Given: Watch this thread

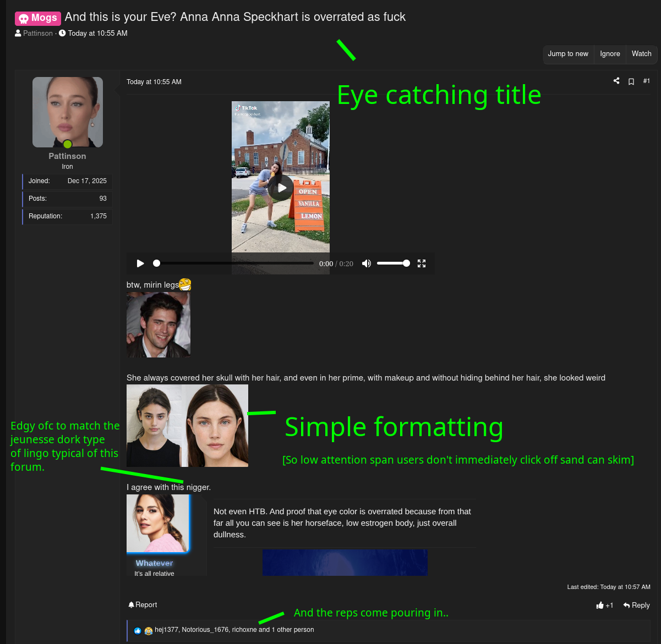Looking at the screenshot, I should pyautogui.click(x=641, y=54).
